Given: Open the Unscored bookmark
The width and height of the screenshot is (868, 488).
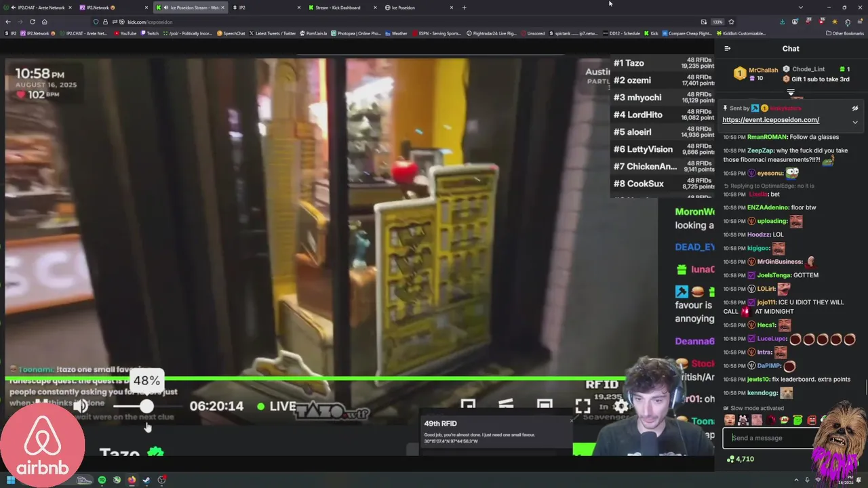Looking at the screenshot, I should coord(533,33).
